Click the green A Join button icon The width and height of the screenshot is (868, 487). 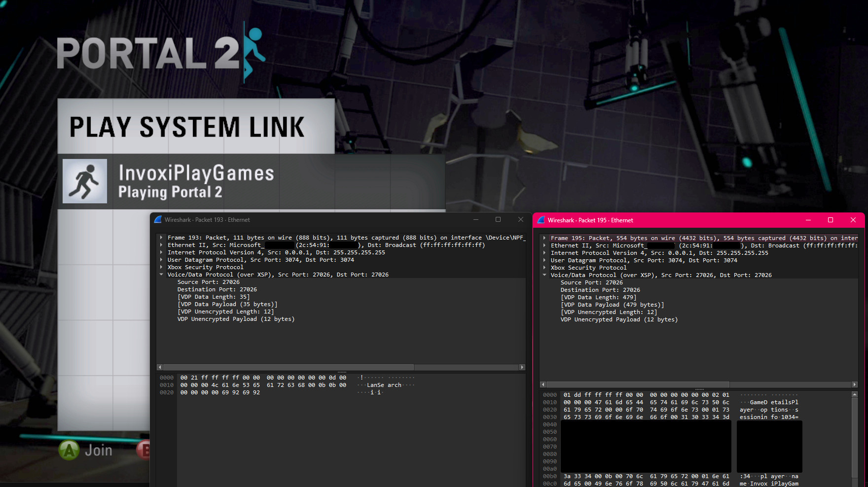point(69,450)
